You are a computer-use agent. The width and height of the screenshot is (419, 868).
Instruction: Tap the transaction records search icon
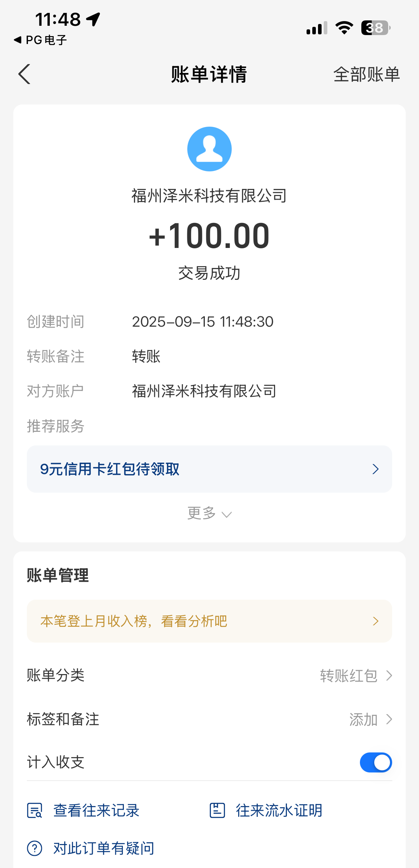[x=35, y=810]
